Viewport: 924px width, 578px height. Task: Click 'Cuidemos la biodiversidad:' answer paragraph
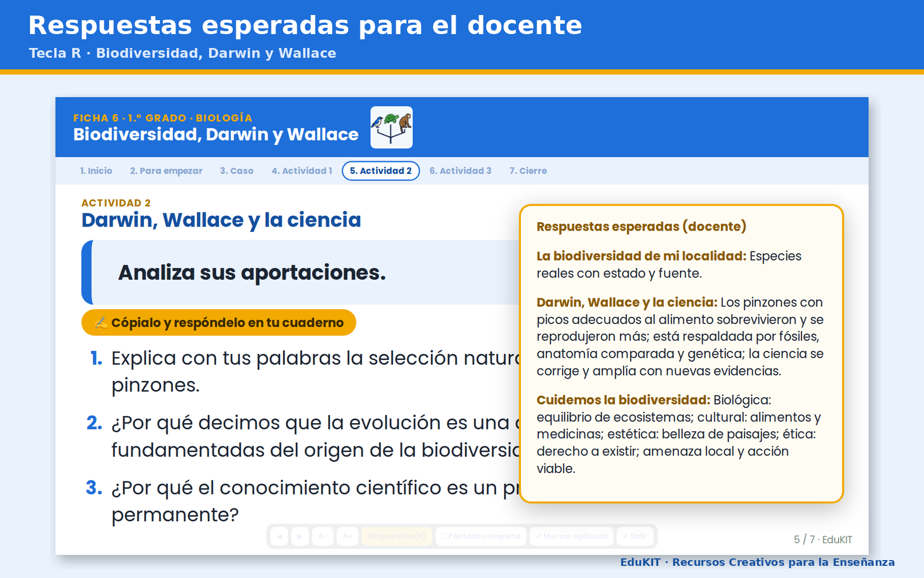680,434
